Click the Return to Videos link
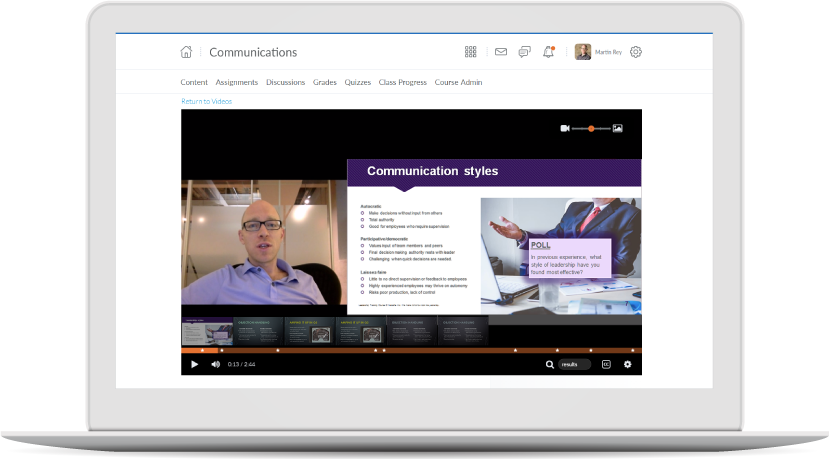829x459 pixels. (x=207, y=101)
